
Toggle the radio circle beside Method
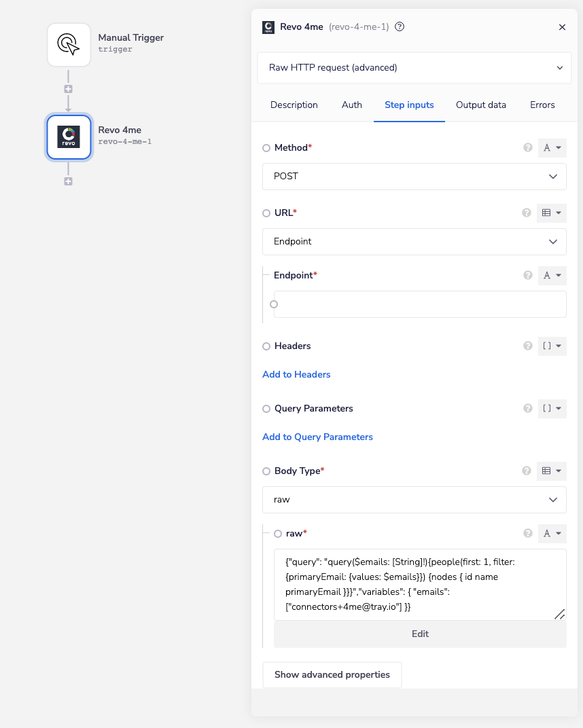pyautogui.click(x=266, y=148)
